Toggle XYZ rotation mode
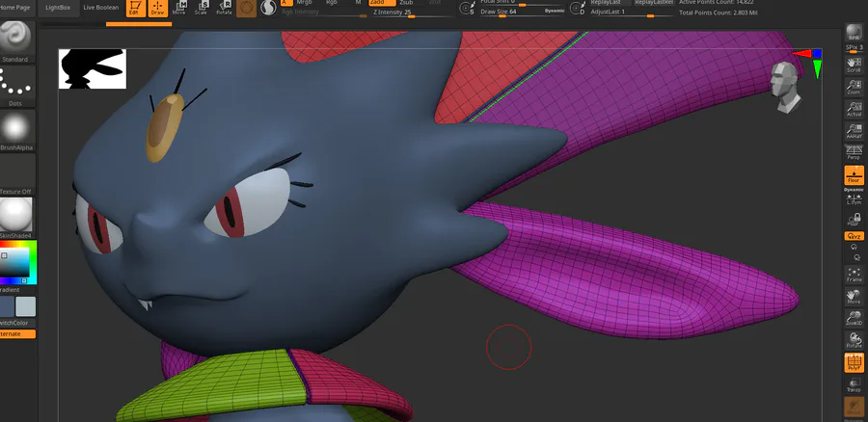Viewport: 868px width, 422px height. (x=854, y=236)
